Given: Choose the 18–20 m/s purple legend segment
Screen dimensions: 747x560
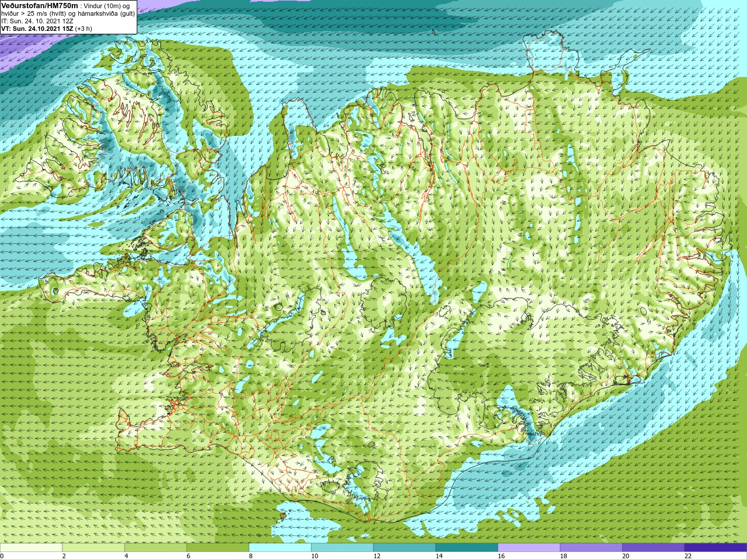Looking at the screenshot, I should 591,548.
